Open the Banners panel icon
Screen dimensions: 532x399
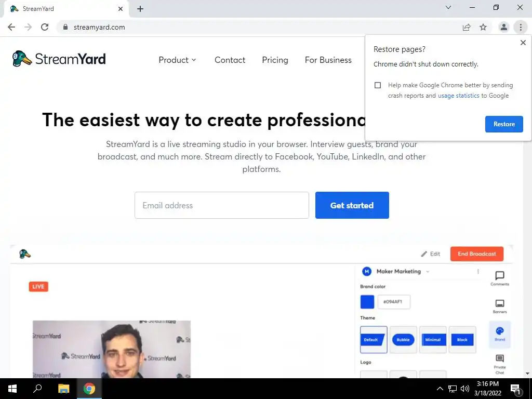[x=500, y=306]
